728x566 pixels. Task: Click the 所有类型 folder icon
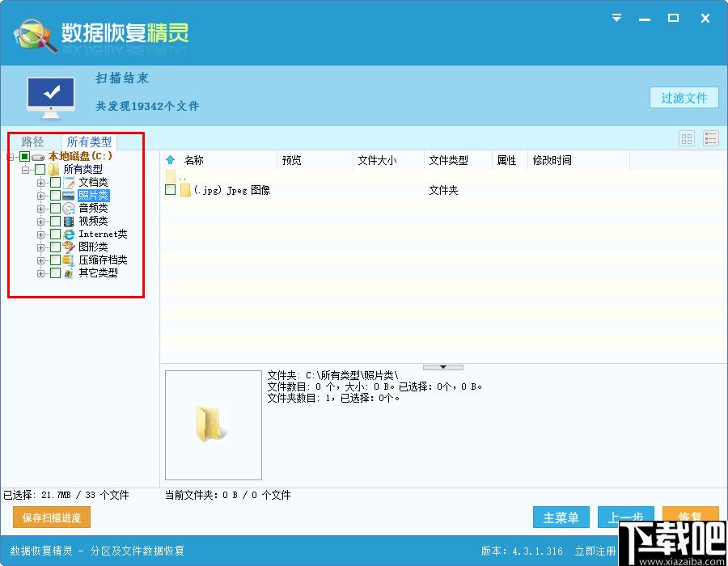pyautogui.click(x=54, y=169)
